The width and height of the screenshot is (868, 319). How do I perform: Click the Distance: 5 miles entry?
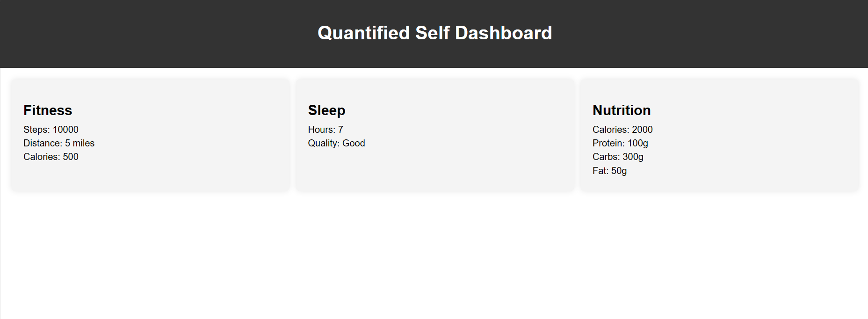click(59, 143)
